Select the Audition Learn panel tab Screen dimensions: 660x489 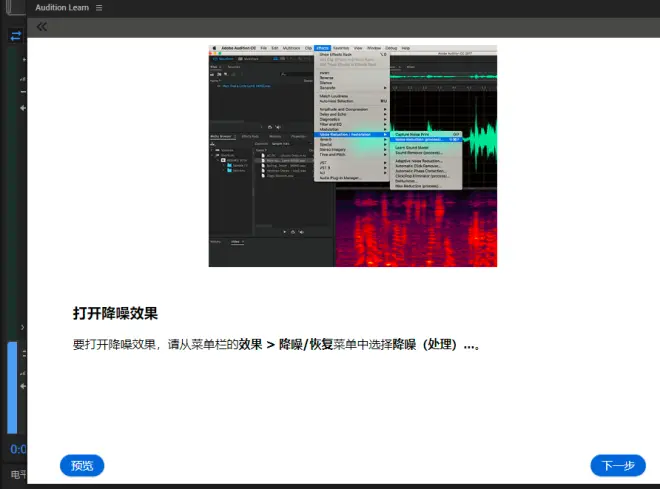tap(62, 8)
